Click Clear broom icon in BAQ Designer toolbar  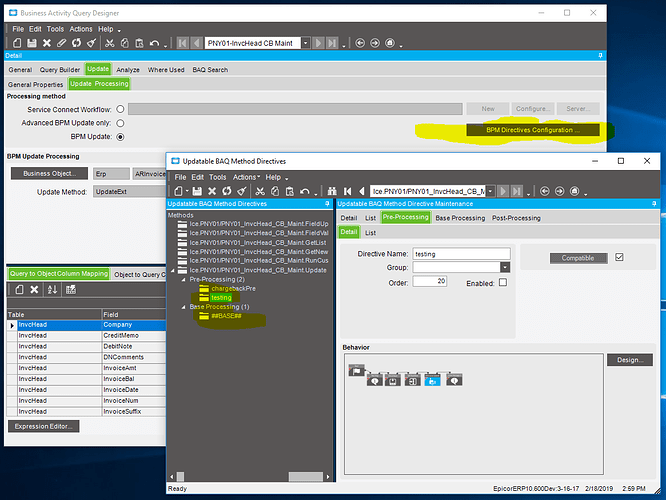pos(91,43)
